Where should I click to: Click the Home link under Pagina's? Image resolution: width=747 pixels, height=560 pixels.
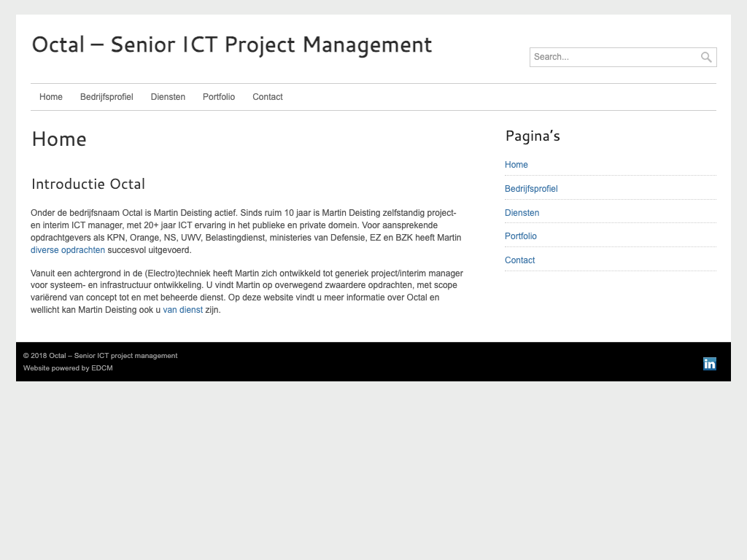516,165
